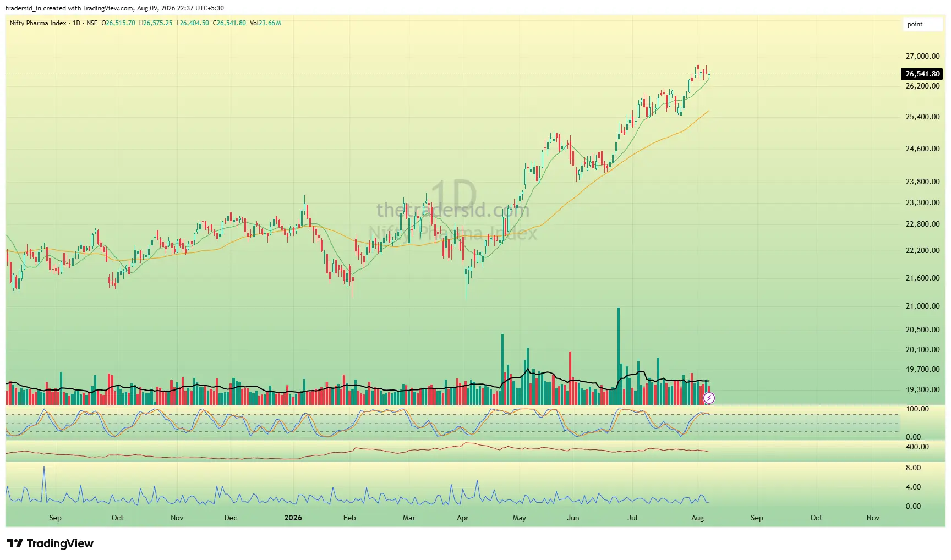Click the 19,700.00 price axis label
This screenshot has width=951, height=560.
[922, 369]
